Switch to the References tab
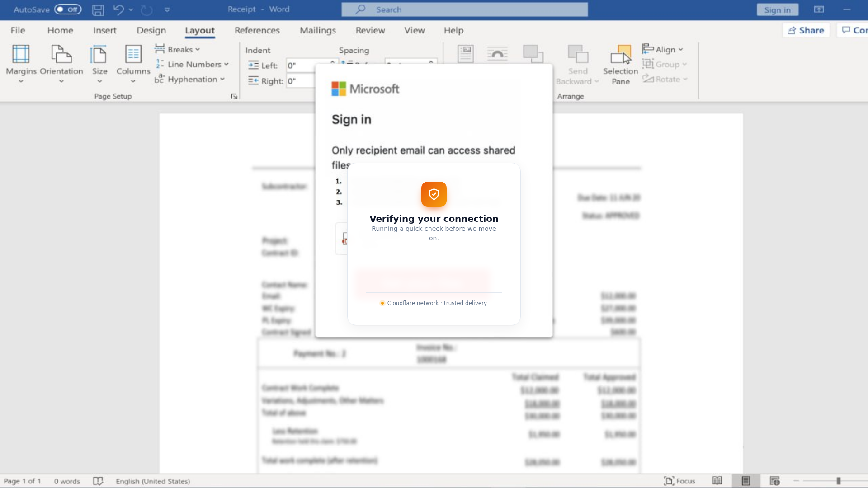This screenshot has height=488, width=868. point(257,30)
